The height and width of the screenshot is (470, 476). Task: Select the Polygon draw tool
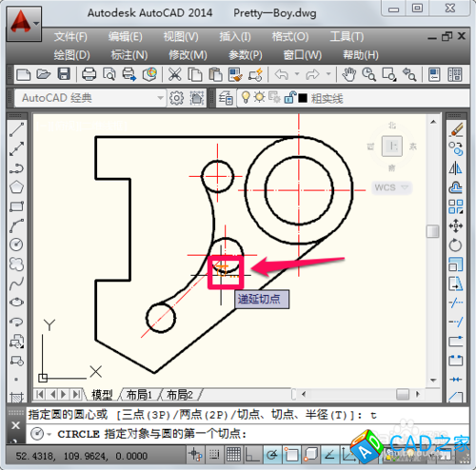point(16,187)
